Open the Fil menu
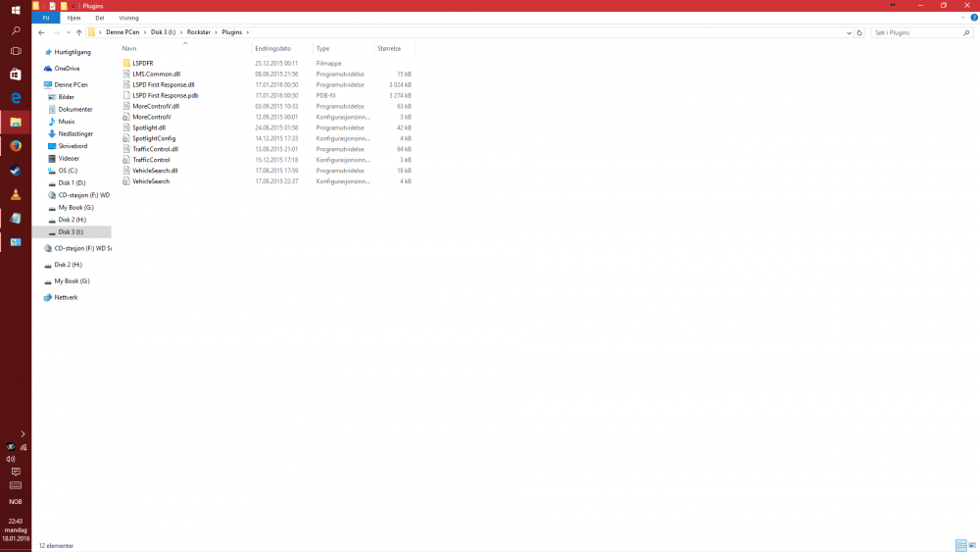The image size is (980, 552). 46,18
